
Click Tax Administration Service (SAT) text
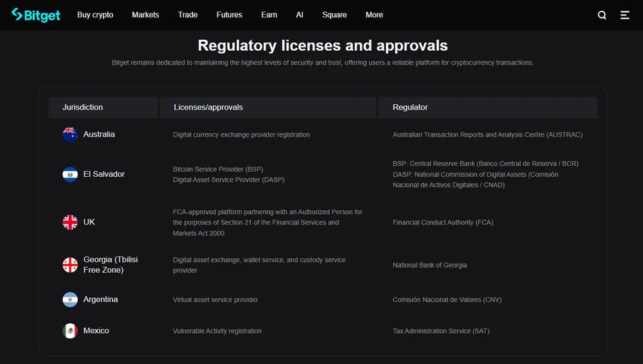click(x=441, y=331)
